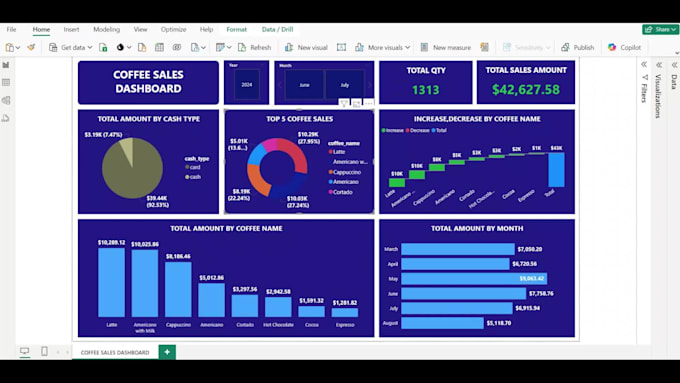Screen dimensions: 680x383
Task: Switch to the Modeling tab
Action: click(x=106, y=29)
